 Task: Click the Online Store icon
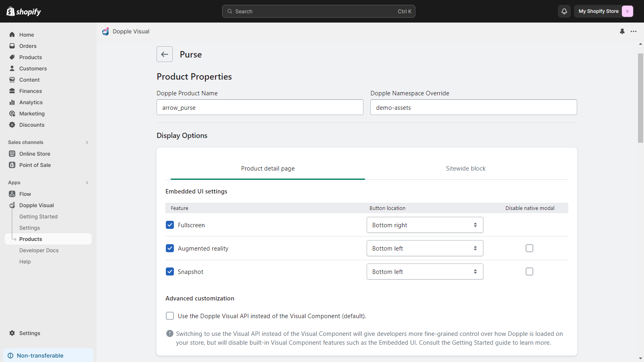[12, 154]
